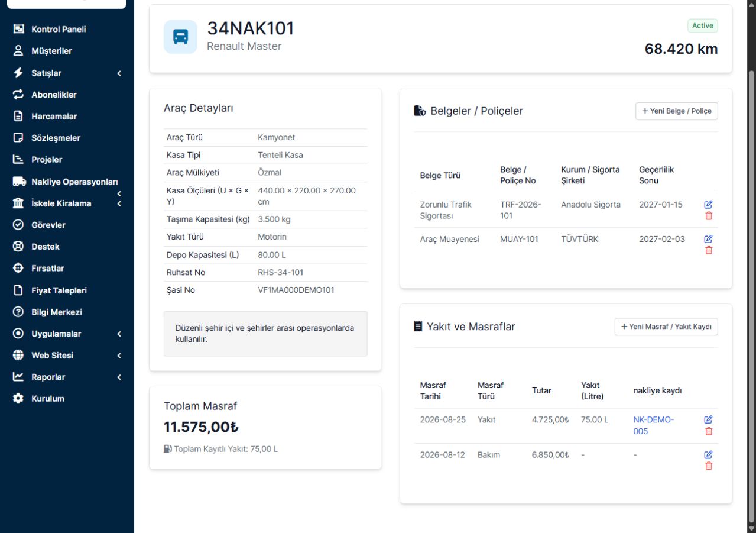Click the Harcamalar document icon
The image size is (756, 533).
[18, 117]
